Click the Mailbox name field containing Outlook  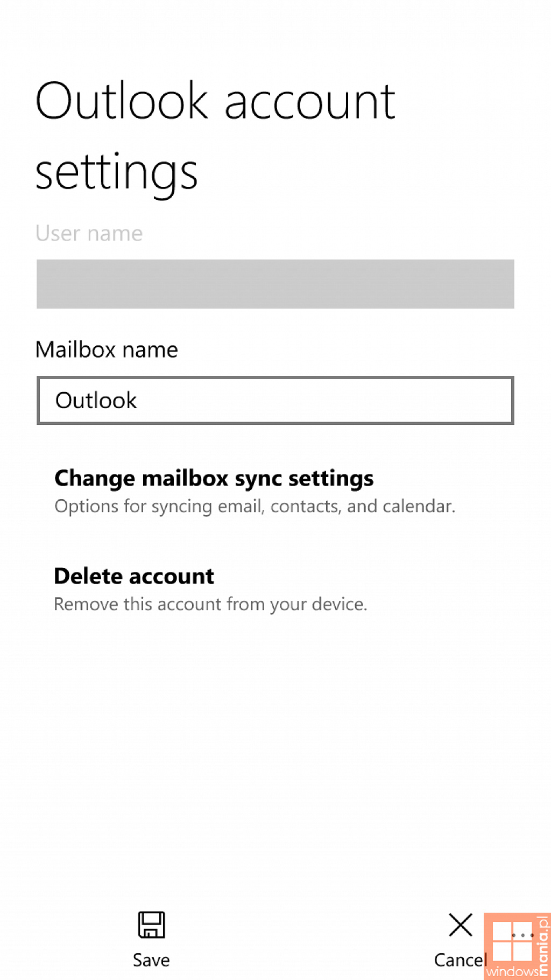click(275, 400)
